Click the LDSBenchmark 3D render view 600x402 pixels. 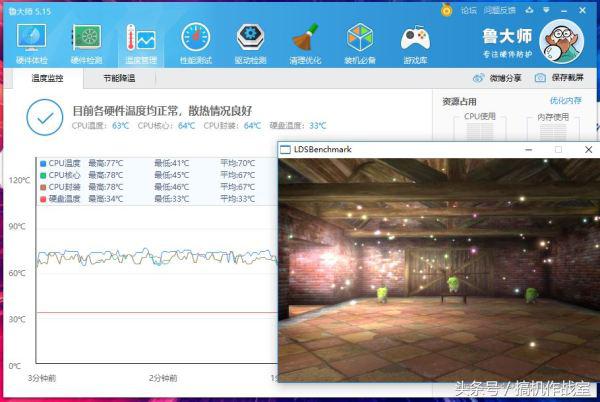pos(439,270)
